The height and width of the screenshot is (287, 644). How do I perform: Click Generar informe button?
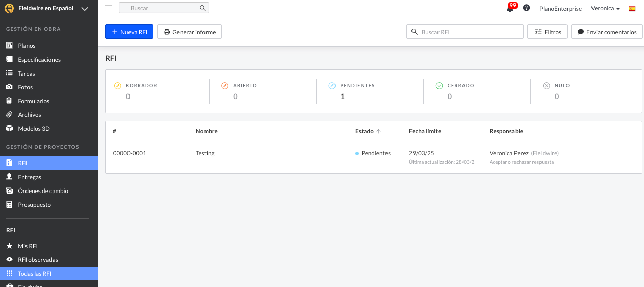point(189,32)
